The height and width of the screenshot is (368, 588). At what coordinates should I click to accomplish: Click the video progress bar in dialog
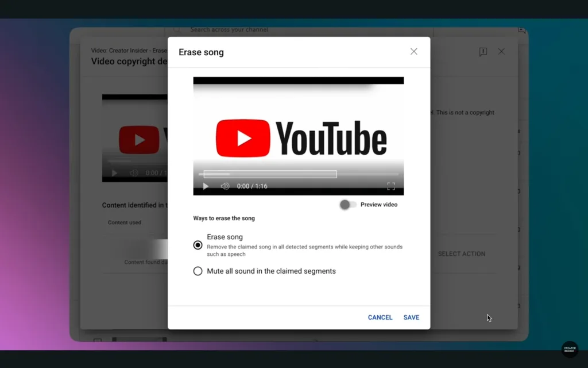pyautogui.click(x=299, y=174)
